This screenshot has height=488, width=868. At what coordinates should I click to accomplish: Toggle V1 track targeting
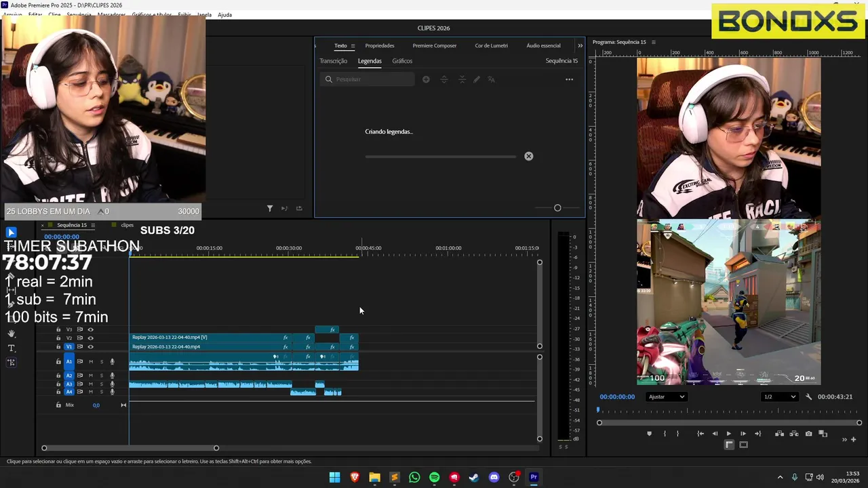(x=68, y=347)
